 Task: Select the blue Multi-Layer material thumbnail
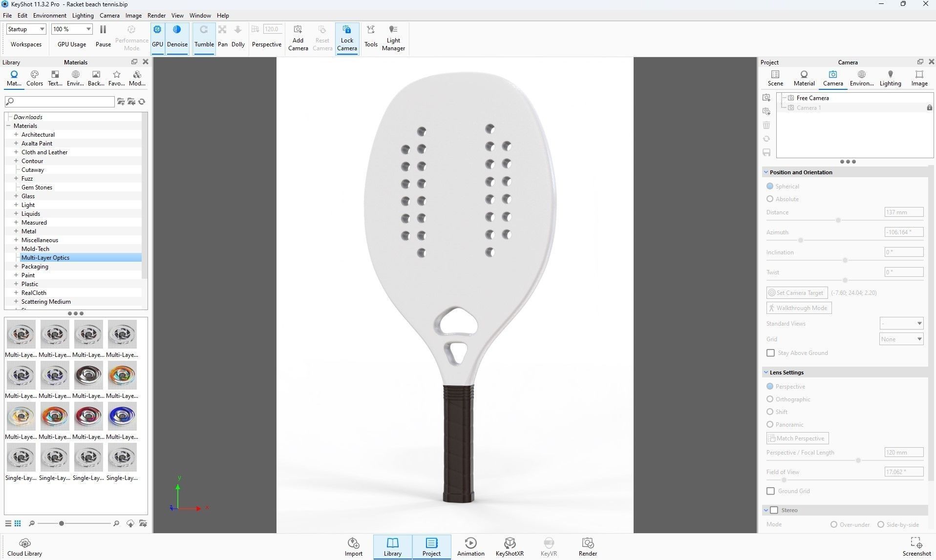(122, 416)
